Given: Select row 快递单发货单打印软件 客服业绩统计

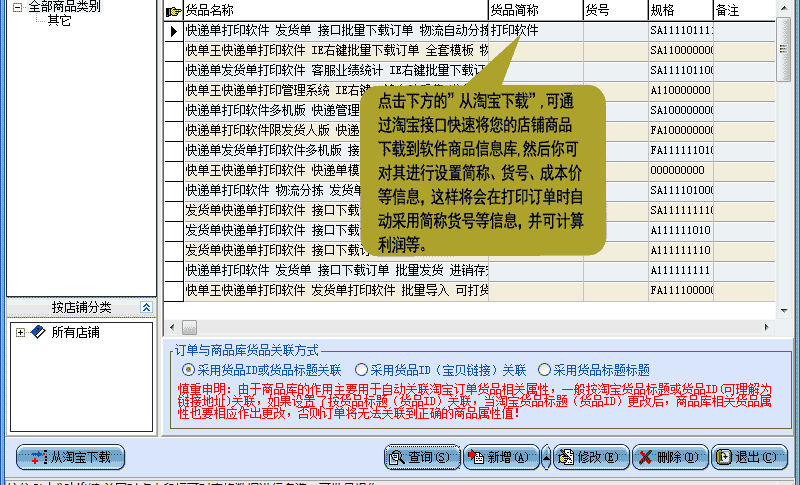Looking at the screenshot, I should point(469,70).
